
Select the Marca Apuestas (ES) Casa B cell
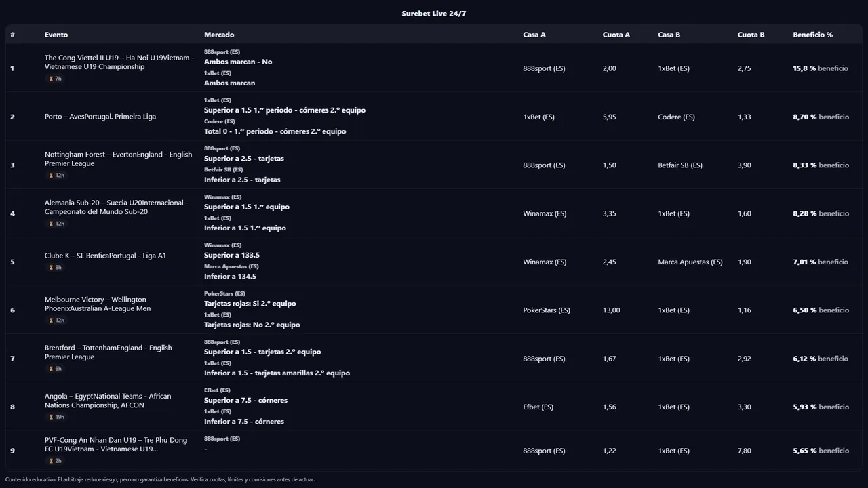tap(690, 262)
